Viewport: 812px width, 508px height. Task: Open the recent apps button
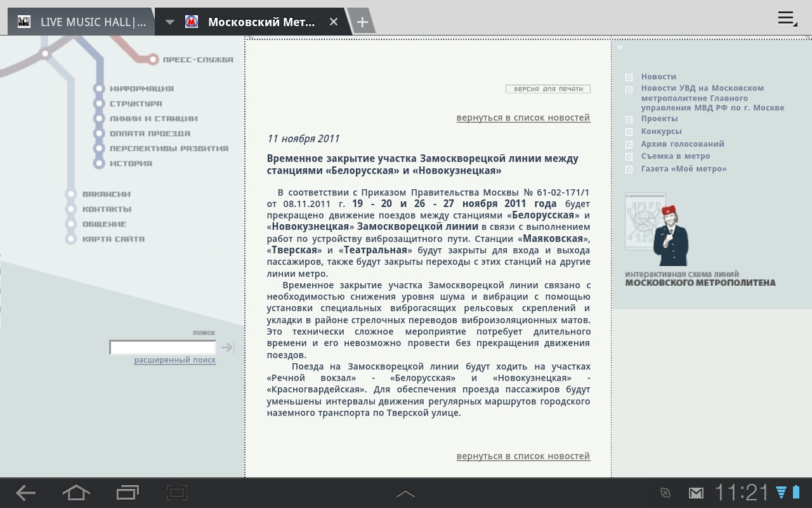128,493
